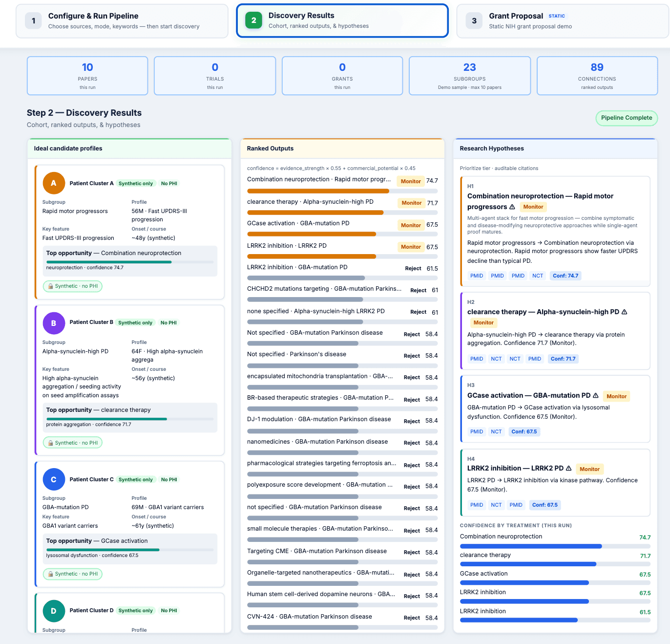The height and width of the screenshot is (644, 670).
Task: Click lock icon in Cluster A Synthetic chip
Action: click(x=50, y=286)
